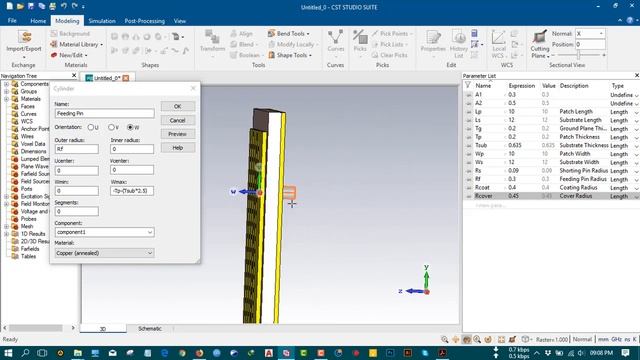
Task: Click the Farfields tree item
Action: click(30, 249)
